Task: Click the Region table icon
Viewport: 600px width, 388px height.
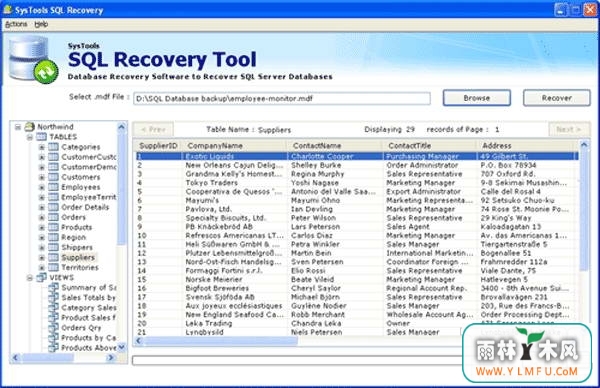Action: pos(53,237)
